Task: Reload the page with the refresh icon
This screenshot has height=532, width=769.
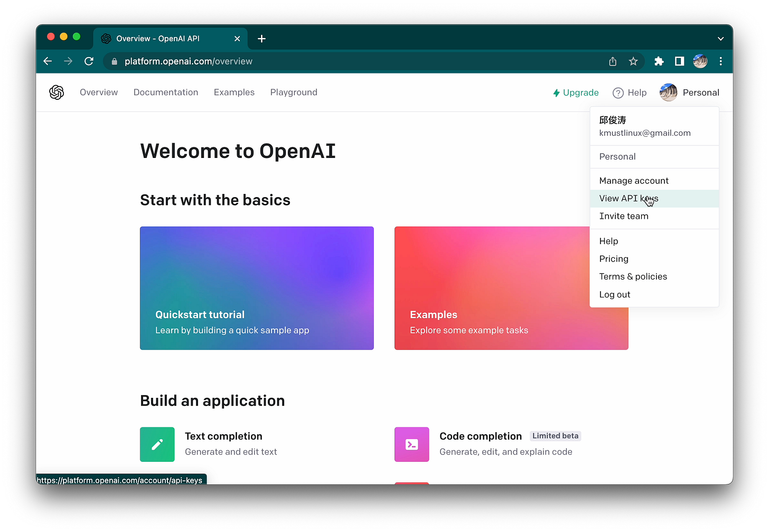Action: coord(89,61)
